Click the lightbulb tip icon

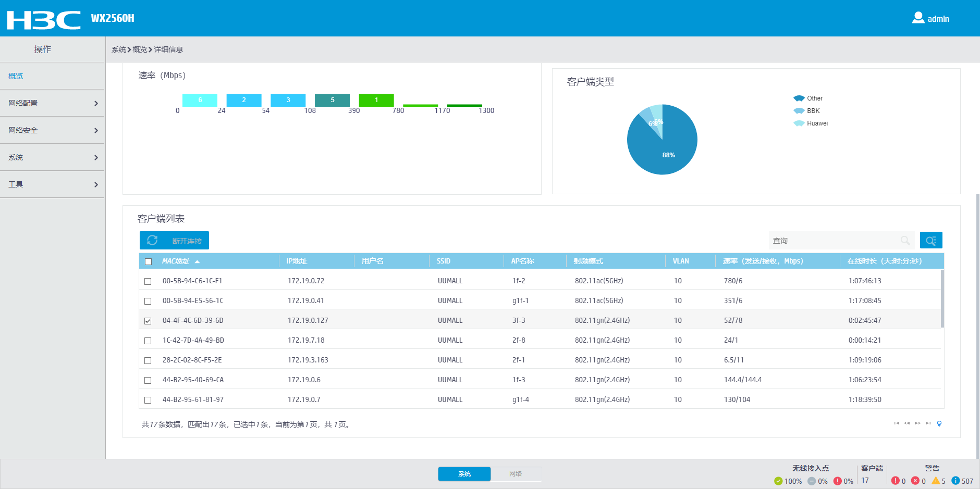(x=939, y=423)
